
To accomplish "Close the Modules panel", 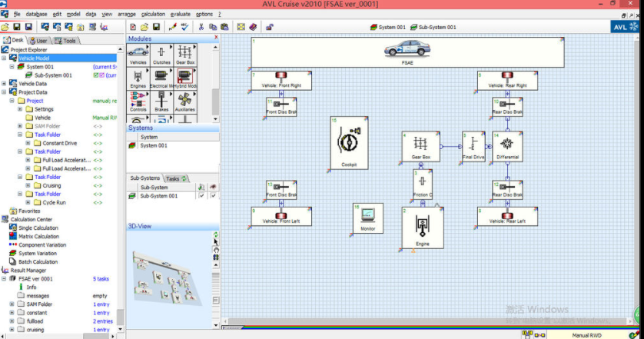I will pos(216,38).
